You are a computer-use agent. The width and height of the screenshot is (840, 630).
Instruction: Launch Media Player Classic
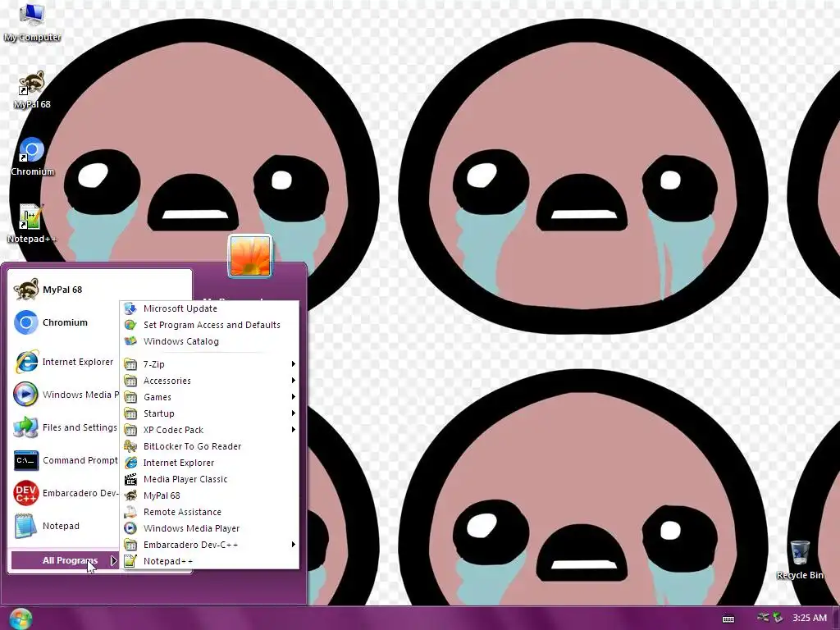tap(209, 479)
